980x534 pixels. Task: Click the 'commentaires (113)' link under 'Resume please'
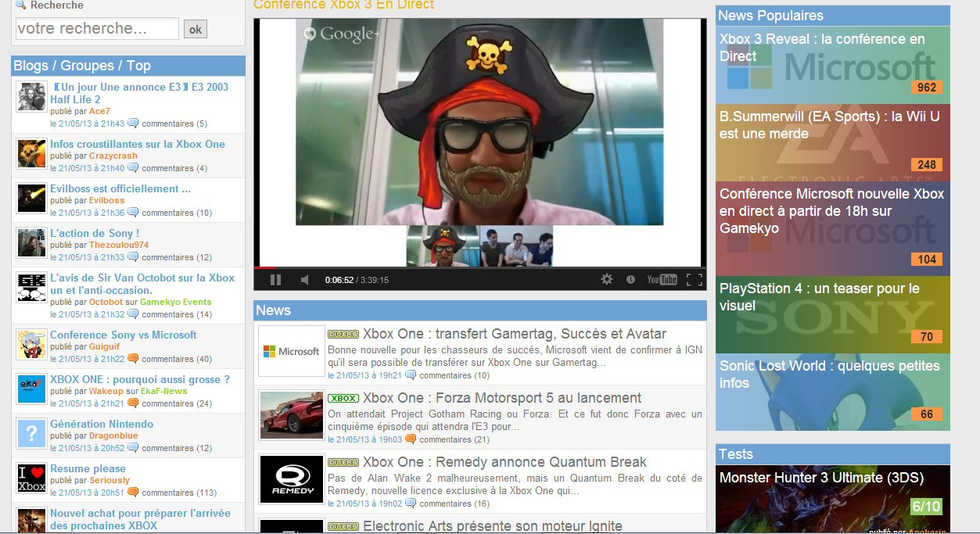(x=179, y=493)
